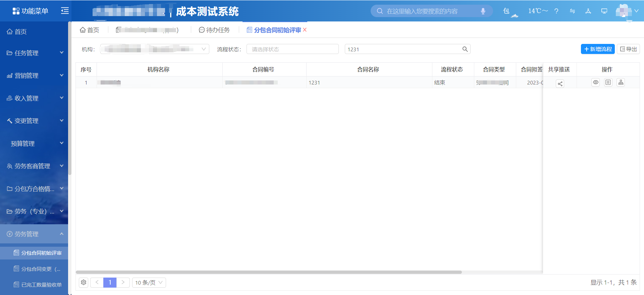This screenshot has height=295, width=644.
Task: Click the monitor display icon in header
Action: (x=604, y=11)
